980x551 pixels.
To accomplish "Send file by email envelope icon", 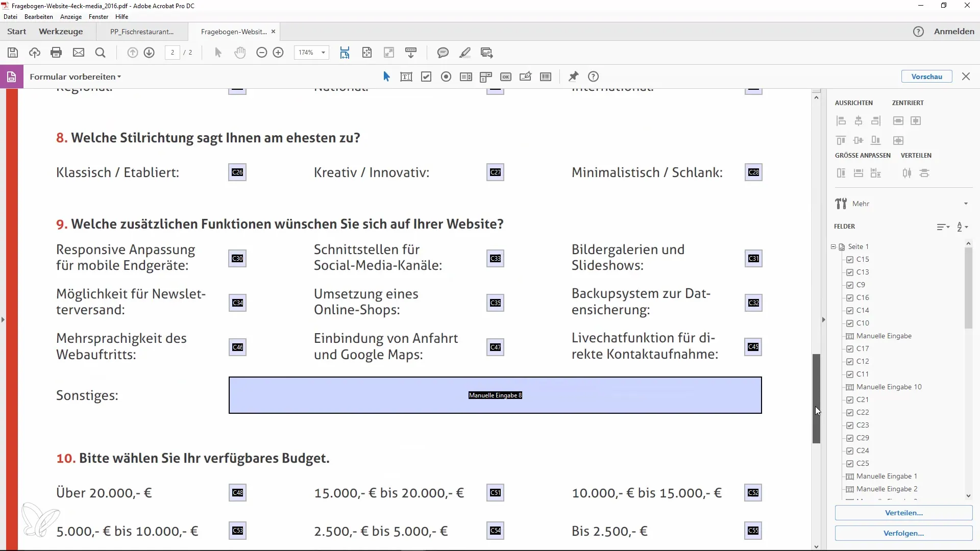I will (x=79, y=53).
